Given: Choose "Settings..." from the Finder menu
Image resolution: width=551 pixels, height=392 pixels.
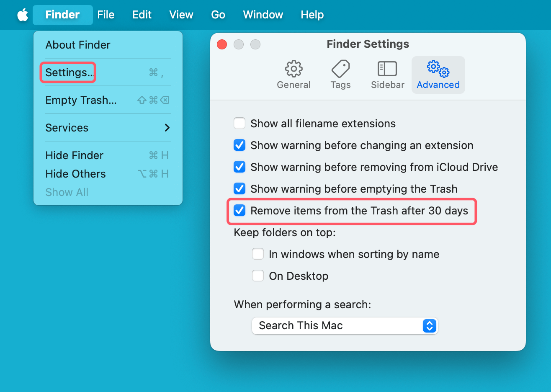Looking at the screenshot, I should [67, 72].
